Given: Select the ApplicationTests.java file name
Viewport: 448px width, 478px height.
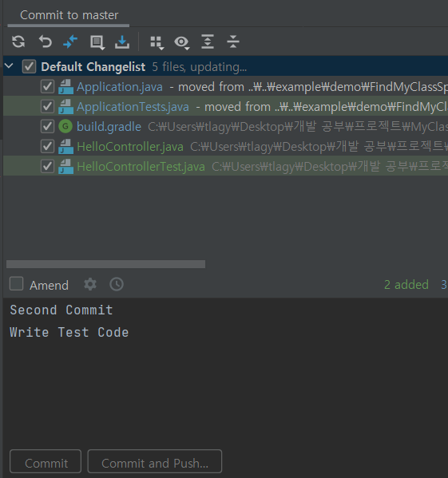Looking at the screenshot, I should click(133, 107).
